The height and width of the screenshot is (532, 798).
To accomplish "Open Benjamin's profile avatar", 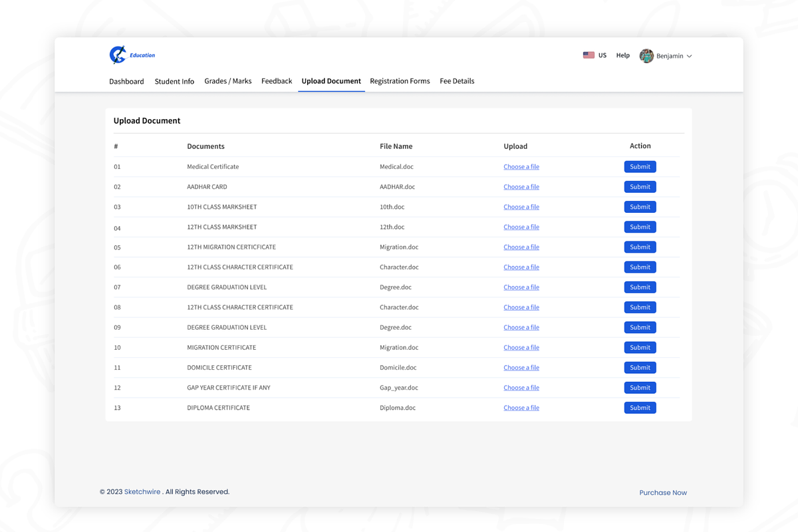I will 646,56.
